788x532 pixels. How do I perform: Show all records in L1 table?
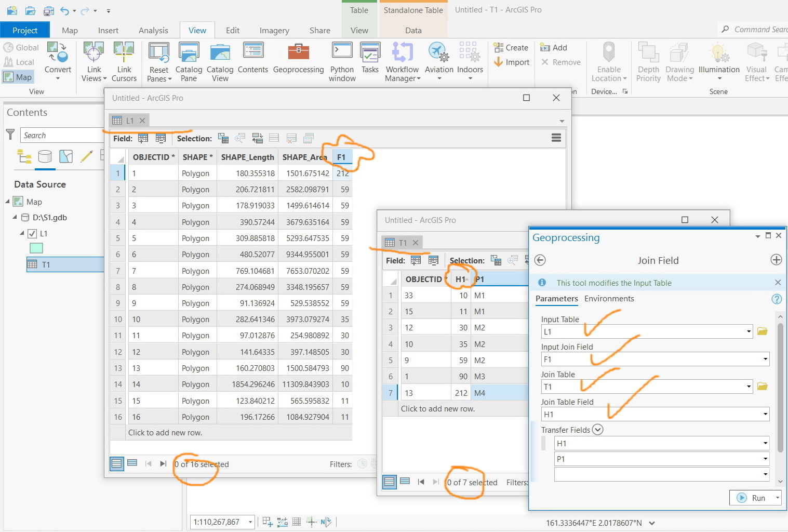click(117, 463)
